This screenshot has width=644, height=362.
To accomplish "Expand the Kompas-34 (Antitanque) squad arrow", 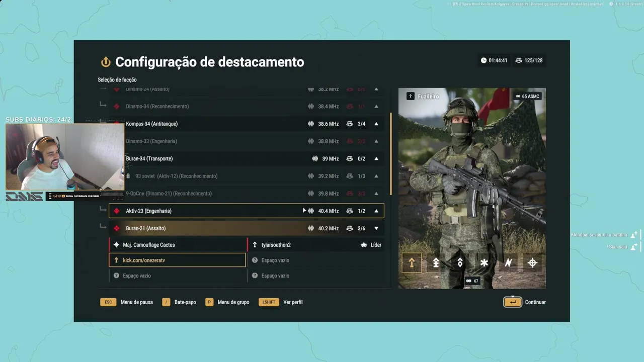I will tap(376, 124).
